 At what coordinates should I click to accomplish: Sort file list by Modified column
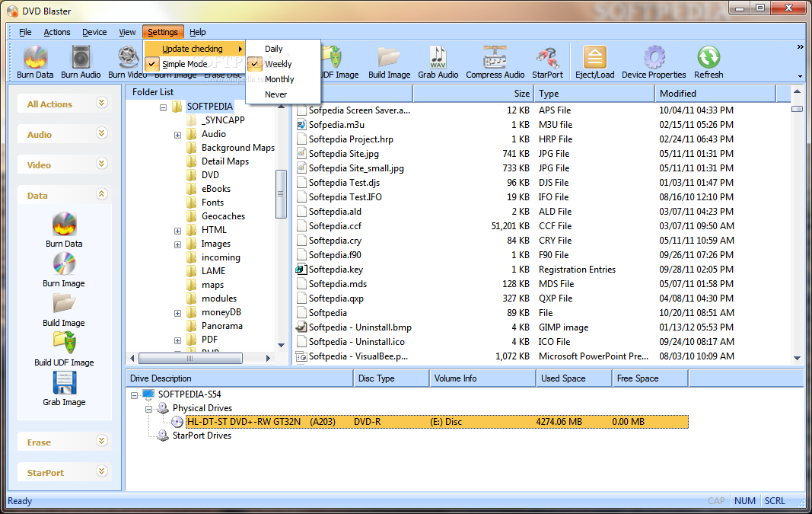tap(715, 94)
